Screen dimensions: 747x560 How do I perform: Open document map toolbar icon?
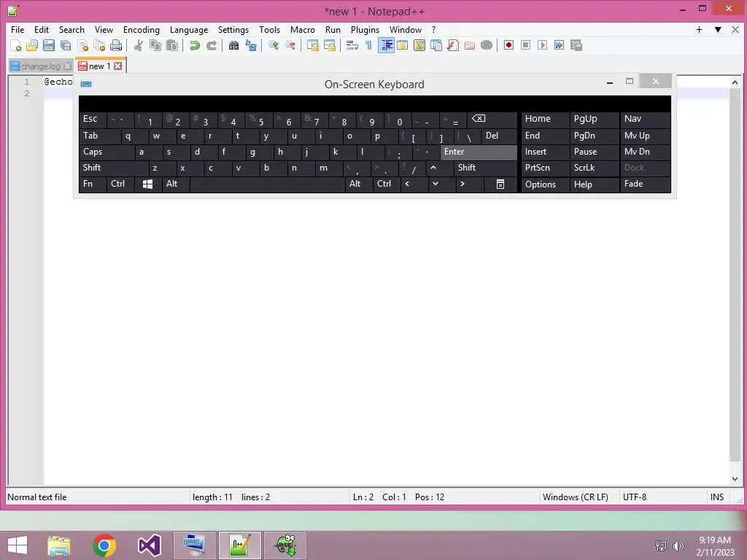419,45
